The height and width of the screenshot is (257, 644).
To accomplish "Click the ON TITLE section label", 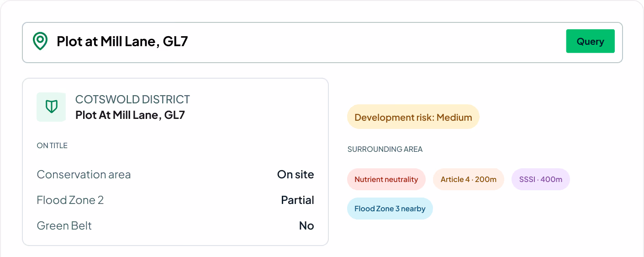I will coord(52,145).
